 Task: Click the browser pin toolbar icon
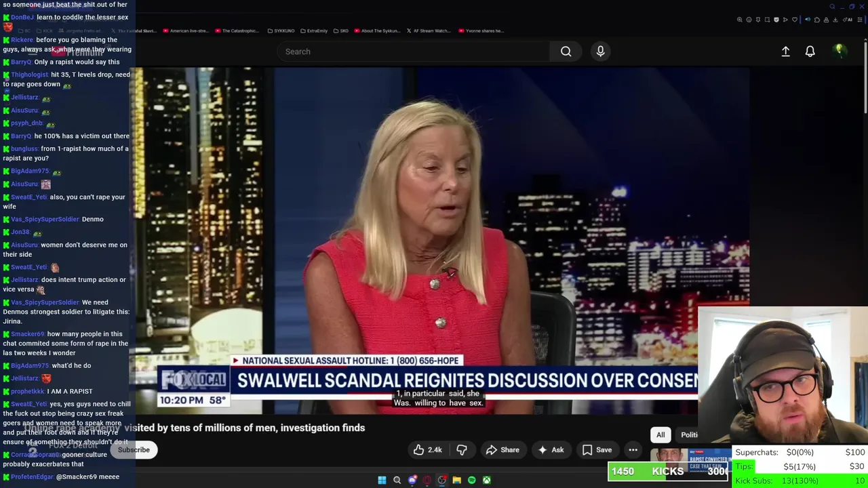coord(758,20)
